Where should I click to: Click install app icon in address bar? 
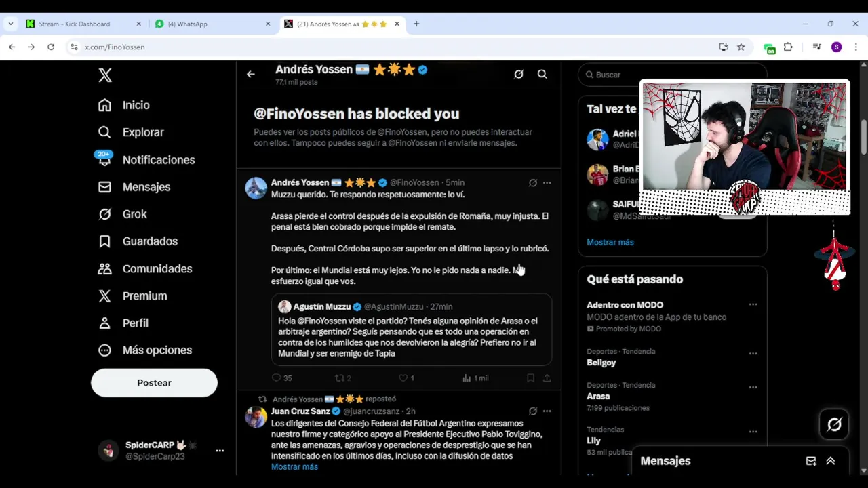[x=724, y=47]
